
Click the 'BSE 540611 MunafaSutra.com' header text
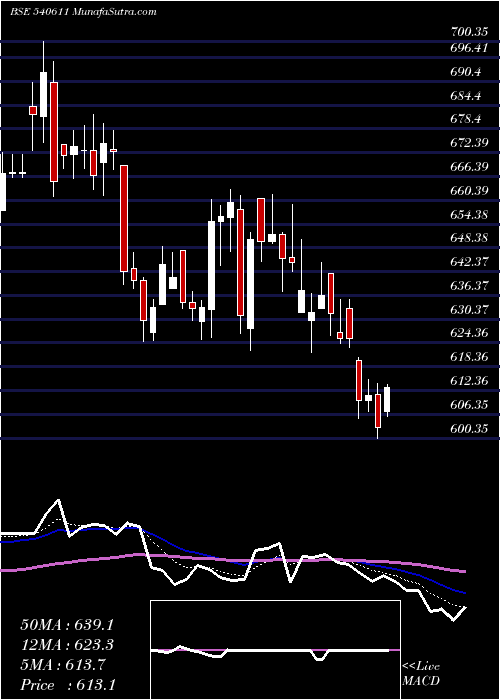83,12
